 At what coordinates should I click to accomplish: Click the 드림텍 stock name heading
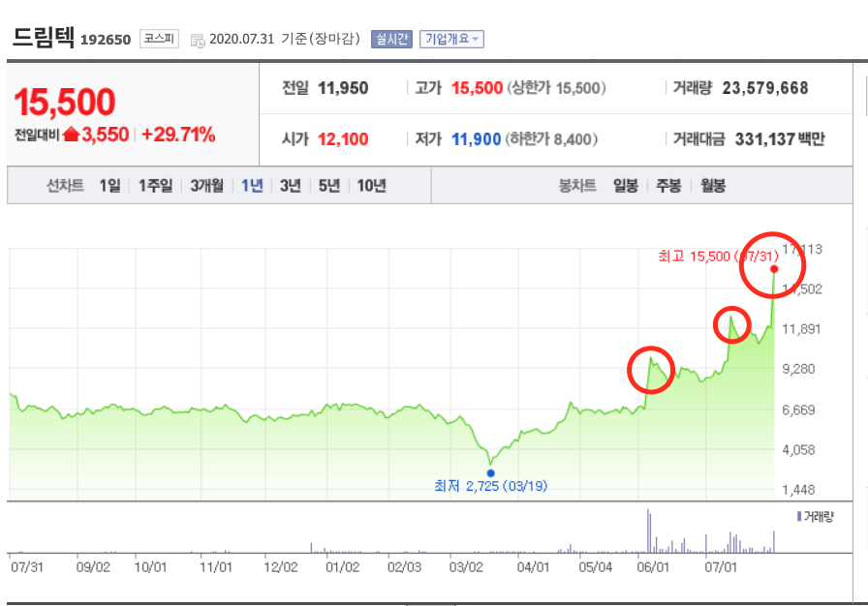tap(43, 37)
